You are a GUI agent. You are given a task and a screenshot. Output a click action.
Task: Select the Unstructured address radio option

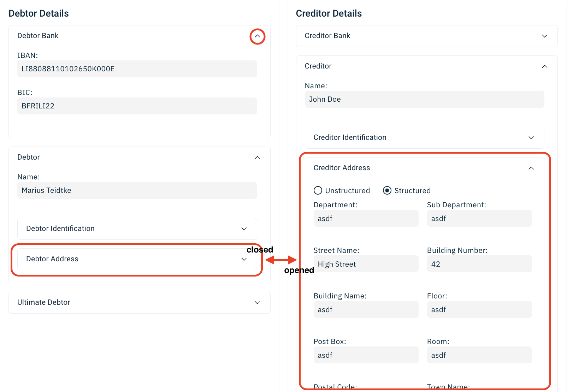click(318, 191)
